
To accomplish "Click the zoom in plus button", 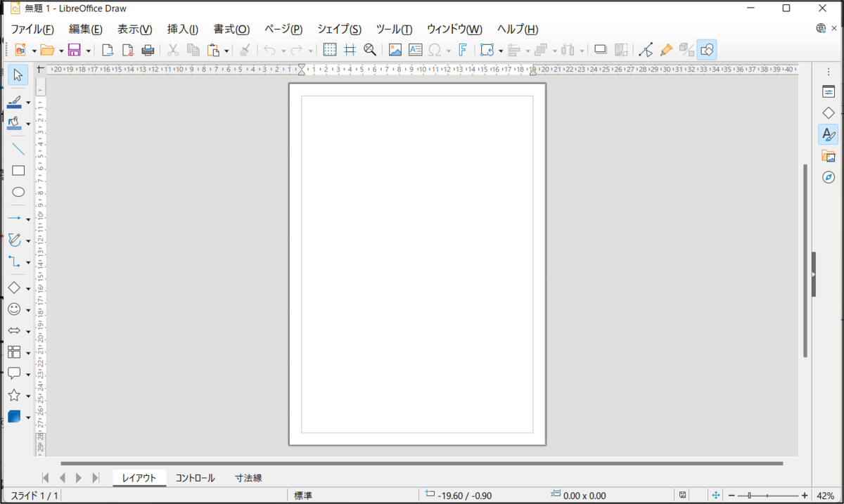I will 805,496.
